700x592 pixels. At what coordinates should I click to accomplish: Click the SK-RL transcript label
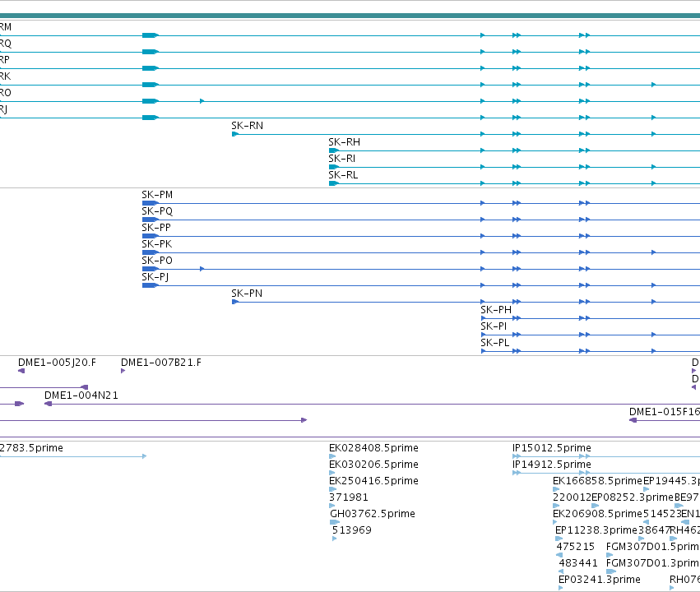point(343,175)
